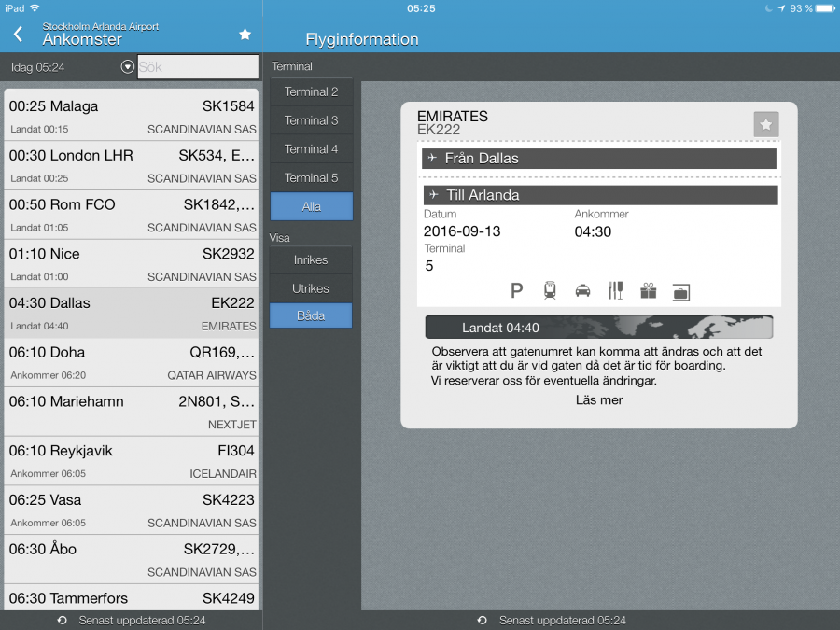
Task: Click the battery indicator in status bar
Action: tap(825, 8)
